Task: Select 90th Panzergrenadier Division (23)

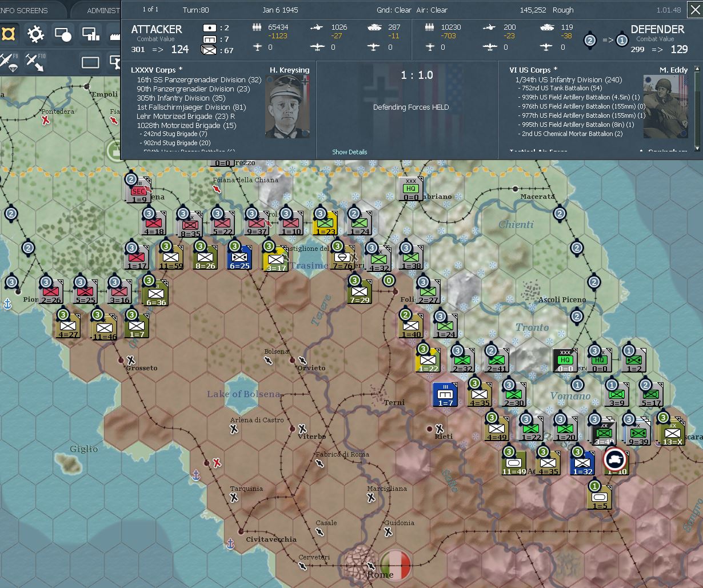Action: click(x=193, y=89)
